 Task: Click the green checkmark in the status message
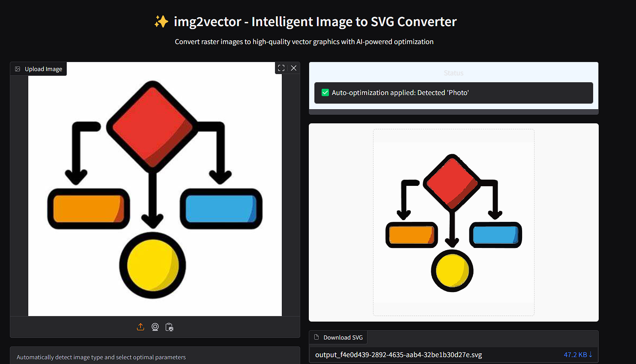325,92
